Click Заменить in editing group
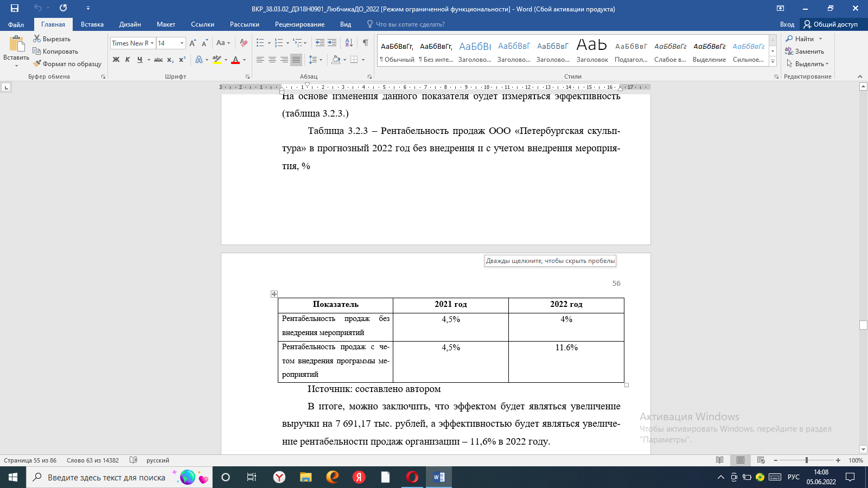Image resolution: width=868 pixels, height=488 pixels. pos(804,52)
